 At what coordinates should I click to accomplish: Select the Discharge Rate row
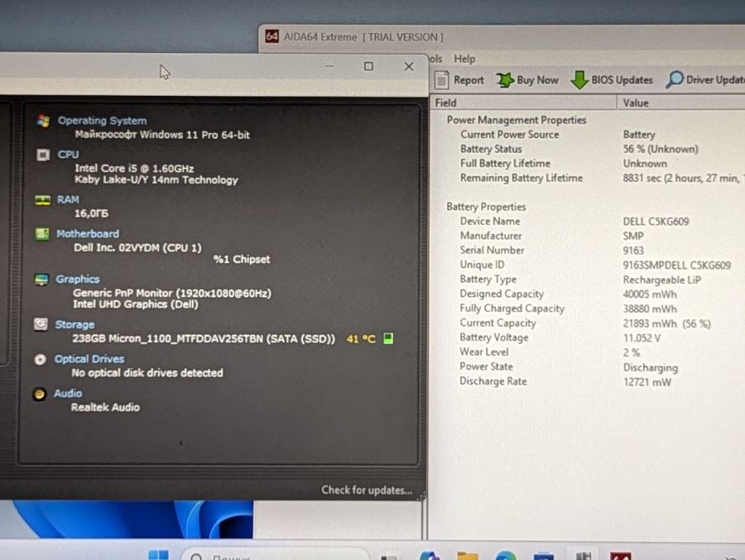click(587, 381)
